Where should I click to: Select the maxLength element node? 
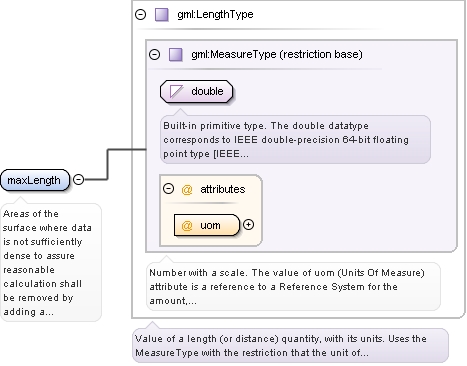[x=35, y=180]
